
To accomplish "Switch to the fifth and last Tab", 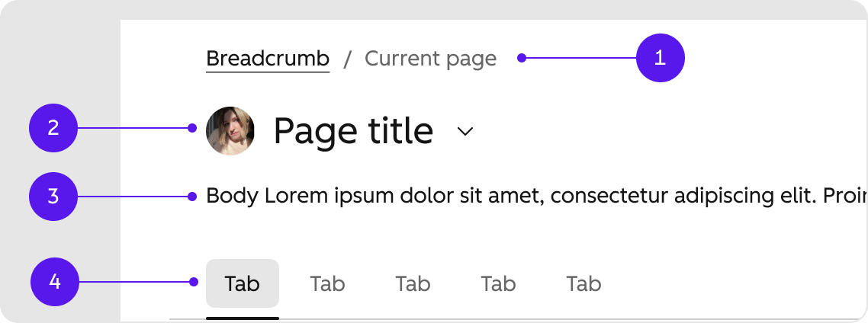I will [x=584, y=283].
